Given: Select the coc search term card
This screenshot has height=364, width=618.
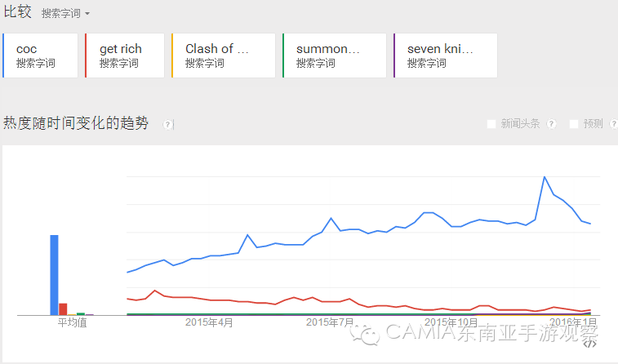Looking at the screenshot, I should [40, 55].
